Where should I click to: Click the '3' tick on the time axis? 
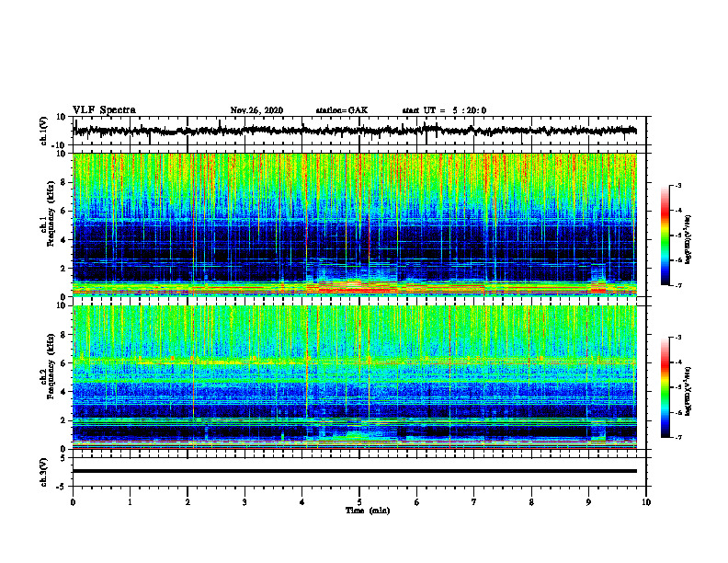[245, 502]
